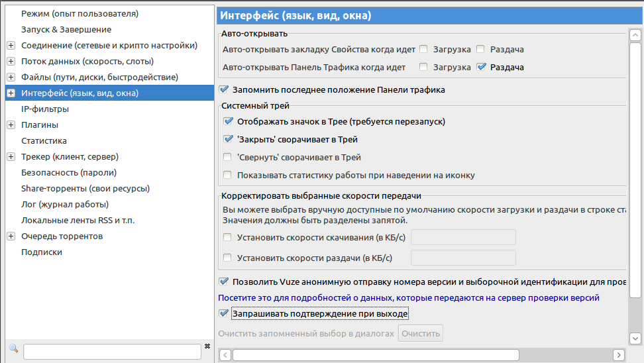Screen dimensions: 644x363
Task: Select Интерфейс (язык, вид, окна) row
Action: tap(110, 93)
